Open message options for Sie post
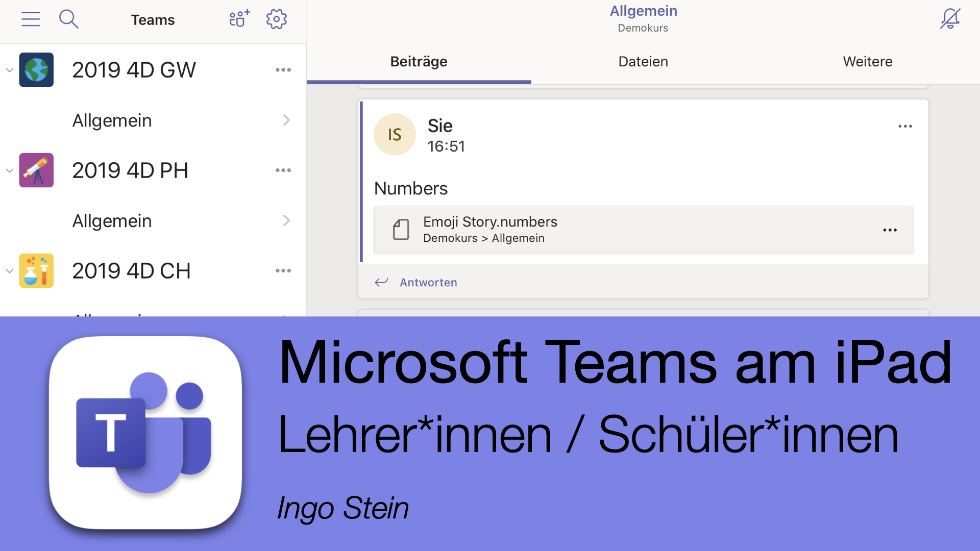Viewport: 980px width, 551px height. (905, 127)
